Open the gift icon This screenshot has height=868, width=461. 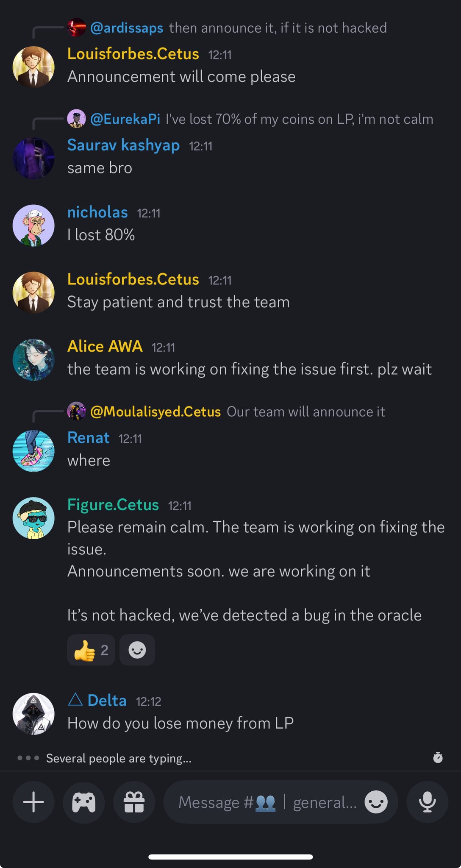[134, 802]
